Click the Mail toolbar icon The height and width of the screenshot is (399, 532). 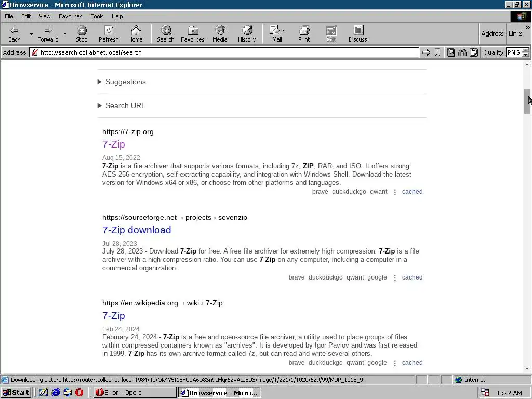point(275,34)
